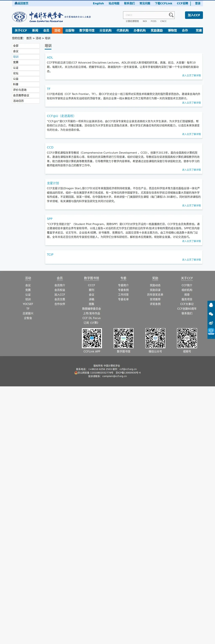Select 活动日历 in the left category list
The image size is (215, 644).
[26, 101]
